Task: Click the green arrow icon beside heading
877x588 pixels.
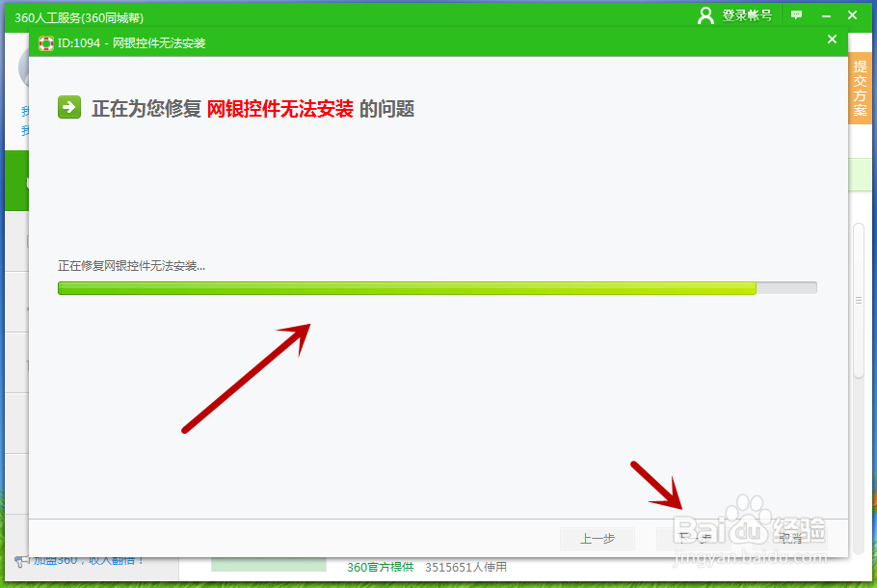Action: [x=69, y=107]
